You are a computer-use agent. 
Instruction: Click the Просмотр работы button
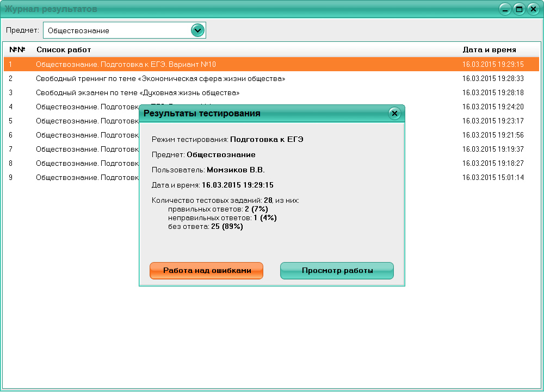tap(337, 270)
